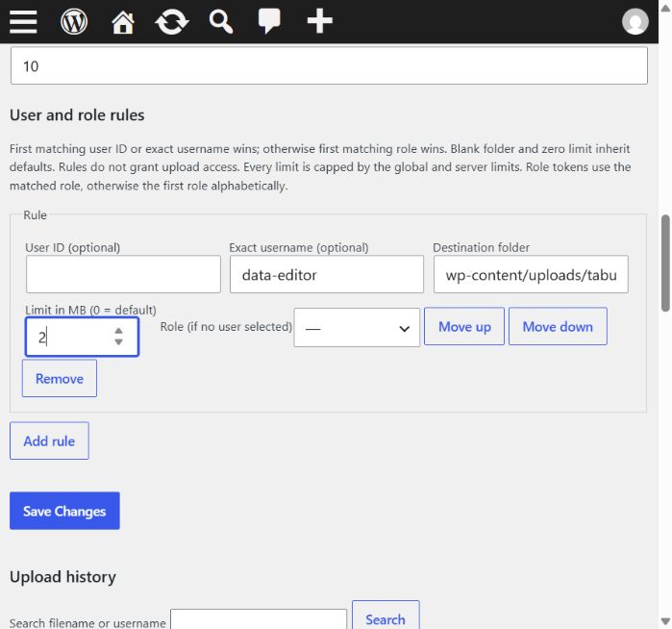Click the updates refresh icon
The image size is (672, 629).
[x=172, y=21]
